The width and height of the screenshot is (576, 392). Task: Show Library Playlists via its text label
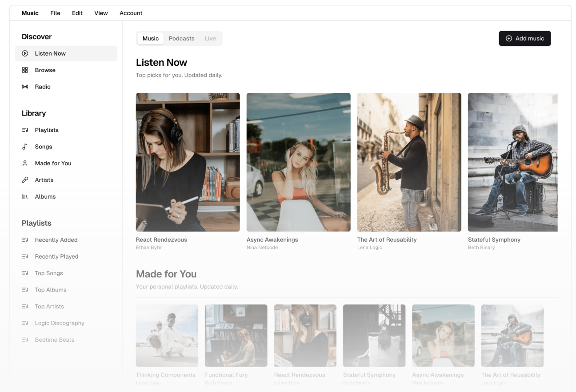coord(47,130)
